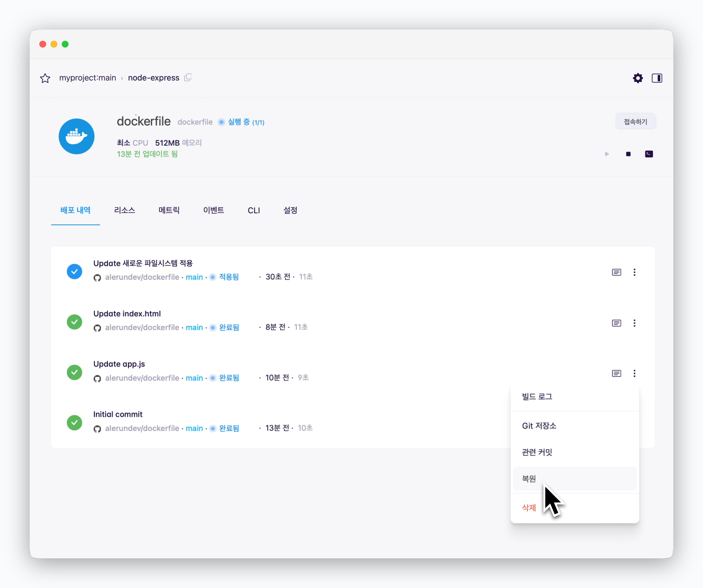Screen dimensions: 703x588
Task: Click green check status of Update index.html
Action: click(74, 322)
